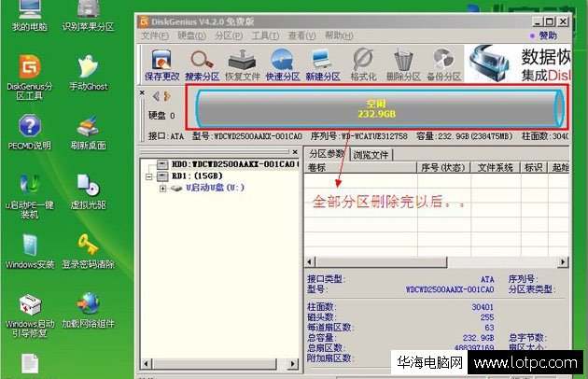Launch the 快速分区 quick partition tool
This screenshot has width=588, height=379.
[x=283, y=65]
